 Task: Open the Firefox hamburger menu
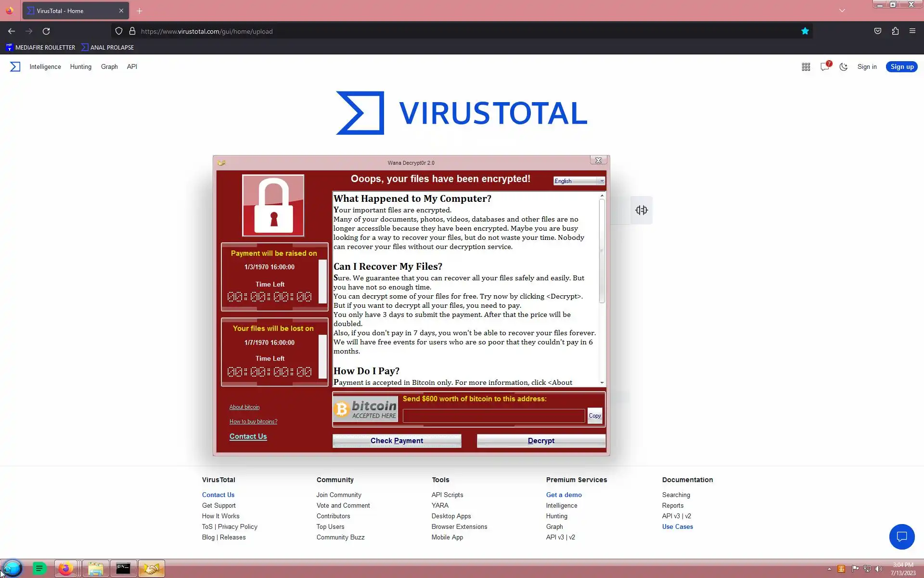pyautogui.click(x=912, y=31)
